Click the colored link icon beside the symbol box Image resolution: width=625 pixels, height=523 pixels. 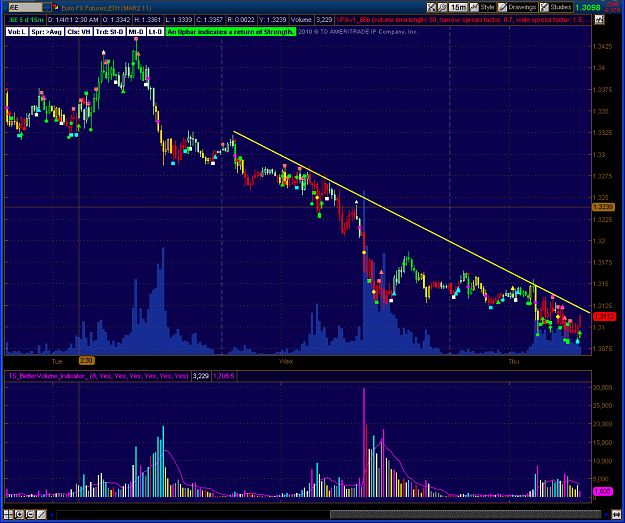56,7
